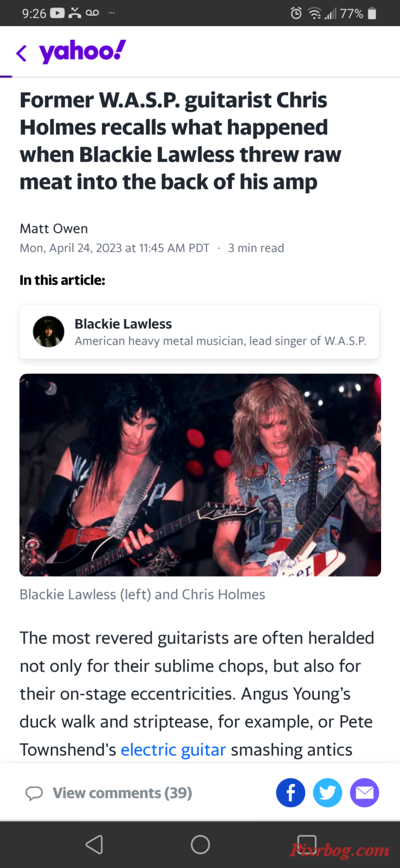
Task: Share article on Facebook
Action: [x=291, y=793]
